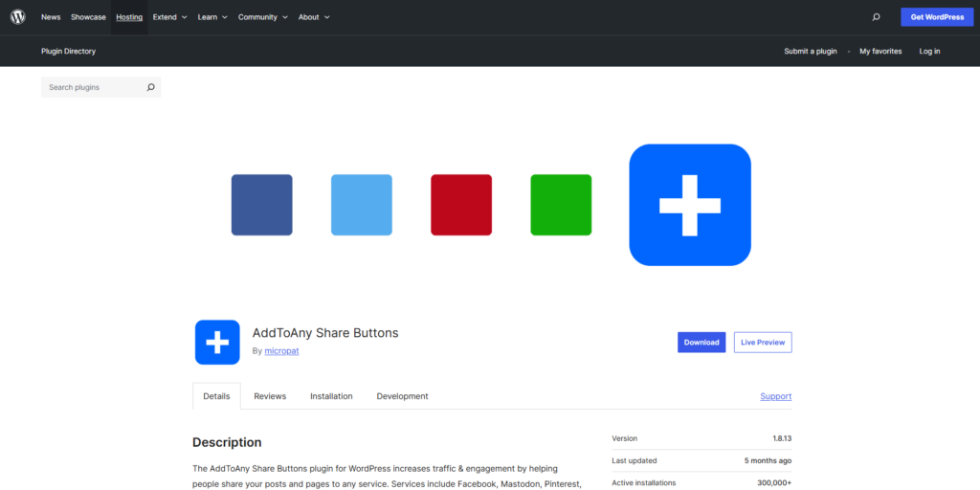This screenshot has width=980, height=490.
Task: Click the light blue square in banner
Action: point(361,205)
